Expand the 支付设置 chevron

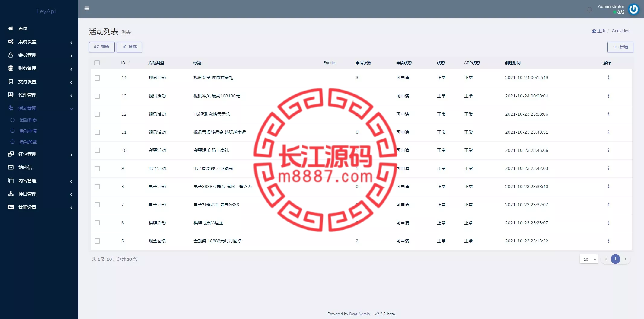71,82
